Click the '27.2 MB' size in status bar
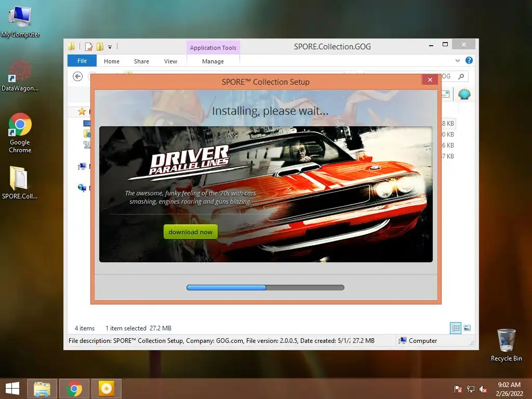This screenshot has width=532, height=399. pos(363,341)
